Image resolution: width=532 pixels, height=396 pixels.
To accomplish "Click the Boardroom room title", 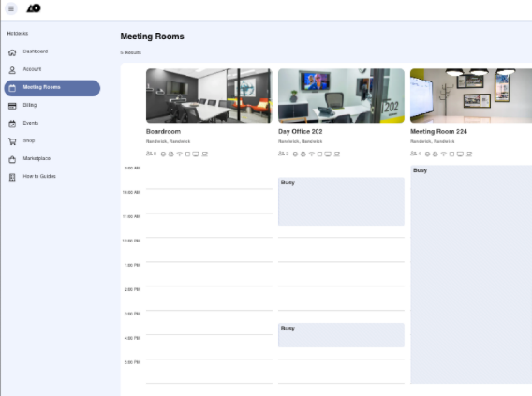I will [163, 132].
